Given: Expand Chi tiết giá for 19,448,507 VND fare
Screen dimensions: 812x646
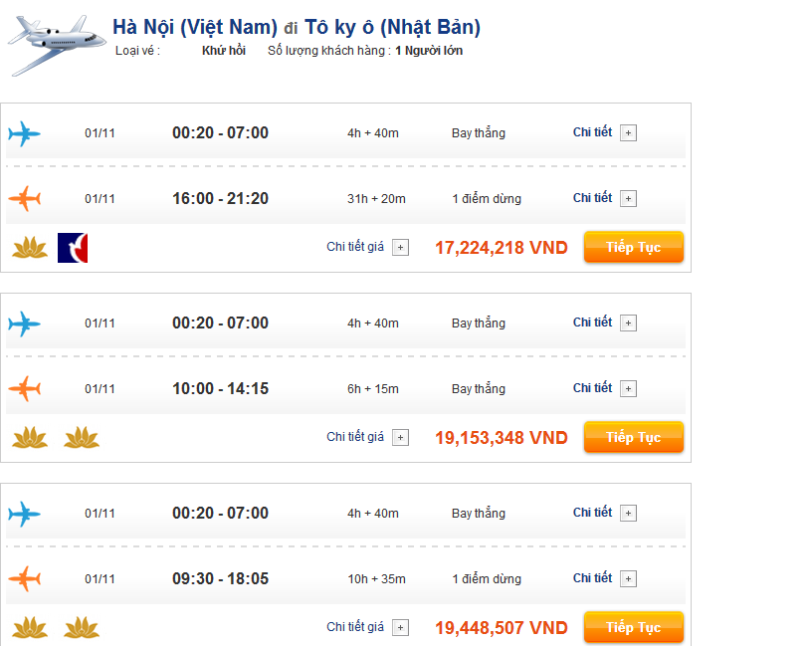Looking at the screenshot, I should pos(400,628).
